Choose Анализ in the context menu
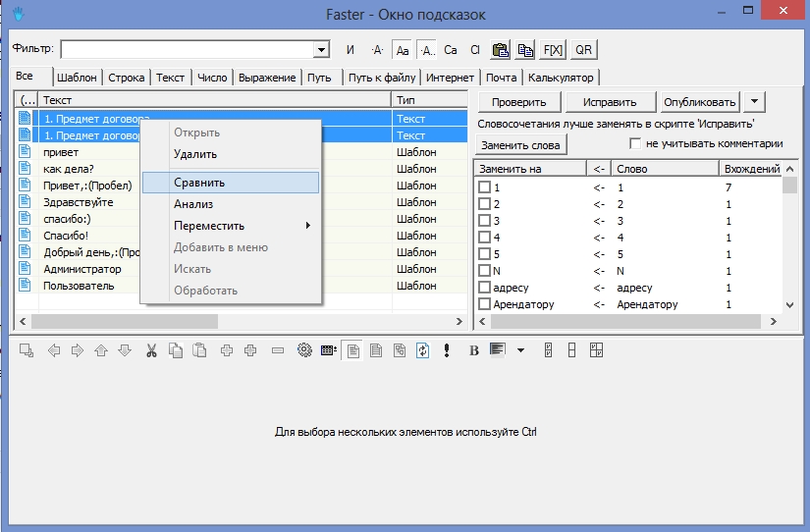This screenshot has width=810, height=532. click(231, 204)
